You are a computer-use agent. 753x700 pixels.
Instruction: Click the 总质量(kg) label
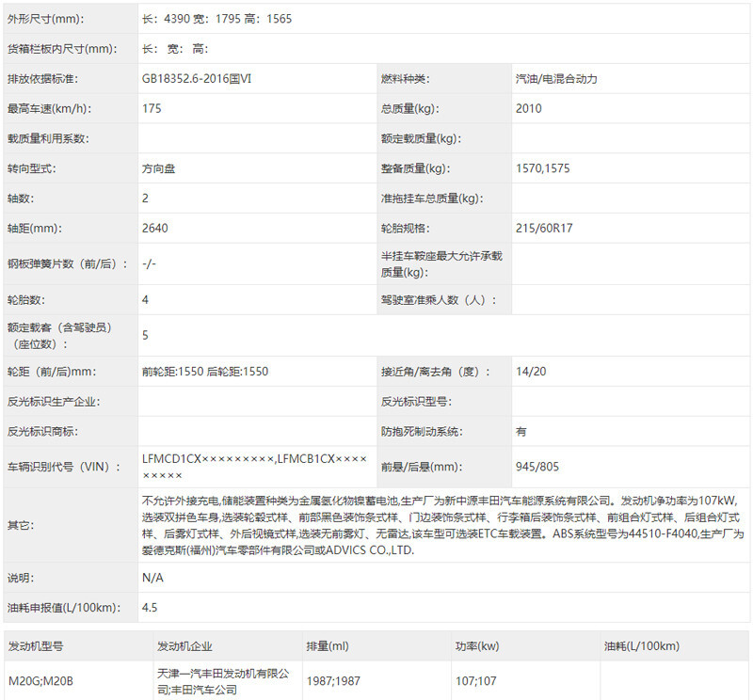coord(409,108)
